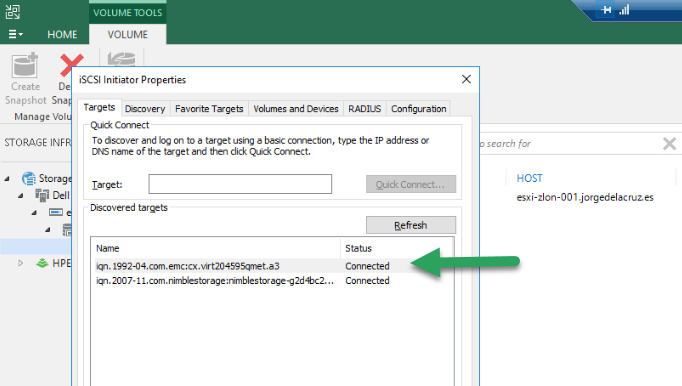
Task: Click the signal bars icon in top-right
Action: click(624, 10)
